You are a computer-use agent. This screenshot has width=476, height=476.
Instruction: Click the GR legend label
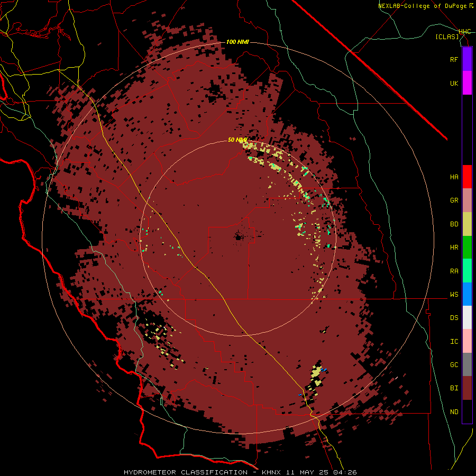(454, 200)
